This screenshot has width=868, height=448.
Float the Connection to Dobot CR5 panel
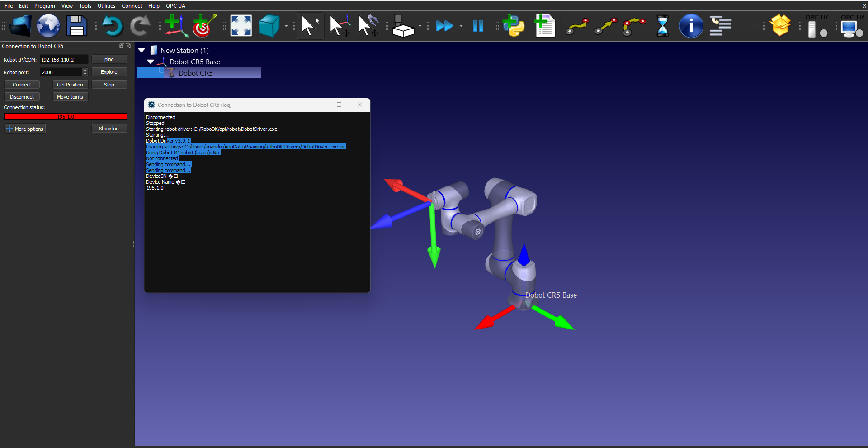point(122,46)
